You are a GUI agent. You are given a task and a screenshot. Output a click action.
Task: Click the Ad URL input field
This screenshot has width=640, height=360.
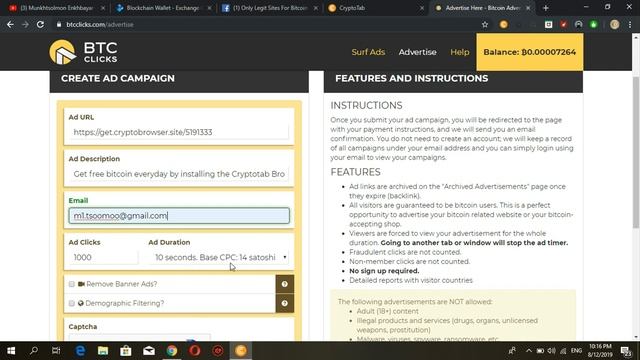point(179,132)
